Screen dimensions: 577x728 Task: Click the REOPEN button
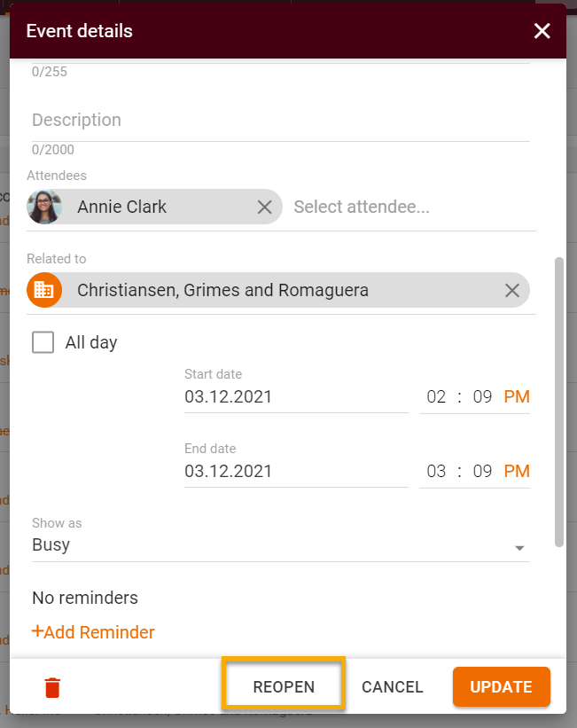pyautogui.click(x=284, y=687)
